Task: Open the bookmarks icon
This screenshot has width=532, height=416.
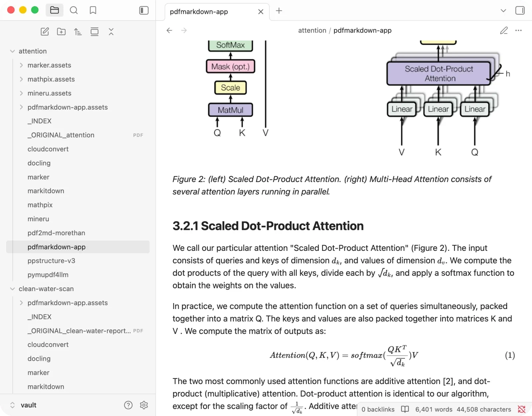Action: pyautogui.click(x=93, y=10)
